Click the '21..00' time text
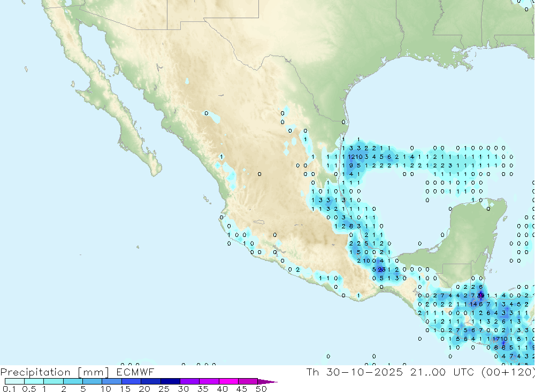Viewport: 535px width, 392px height. tap(428, 372)
